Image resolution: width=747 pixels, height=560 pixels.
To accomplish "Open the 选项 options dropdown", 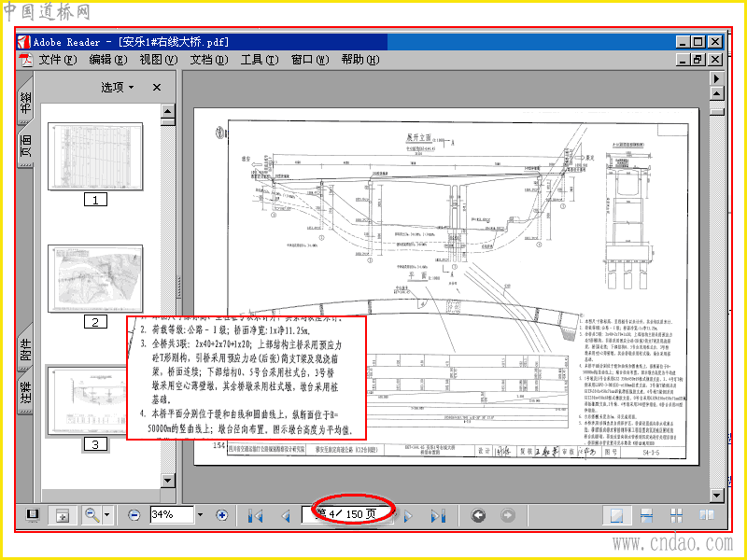I will pos(118,87).
